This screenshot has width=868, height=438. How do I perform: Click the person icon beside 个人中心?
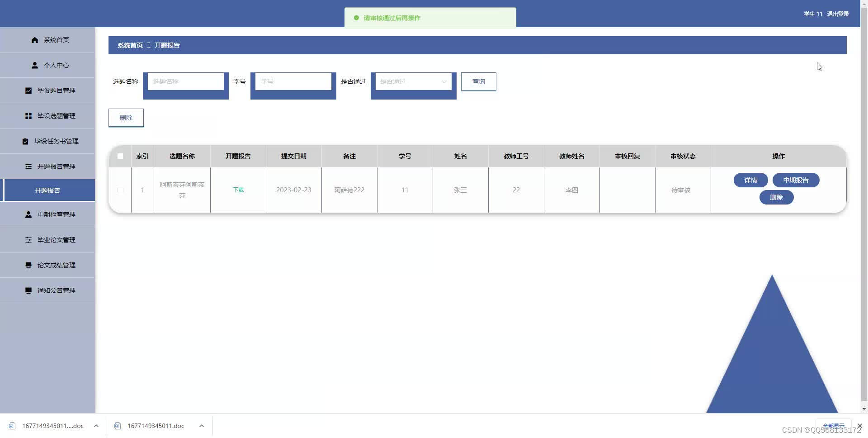pyautogui.click(x=35, y=65)
